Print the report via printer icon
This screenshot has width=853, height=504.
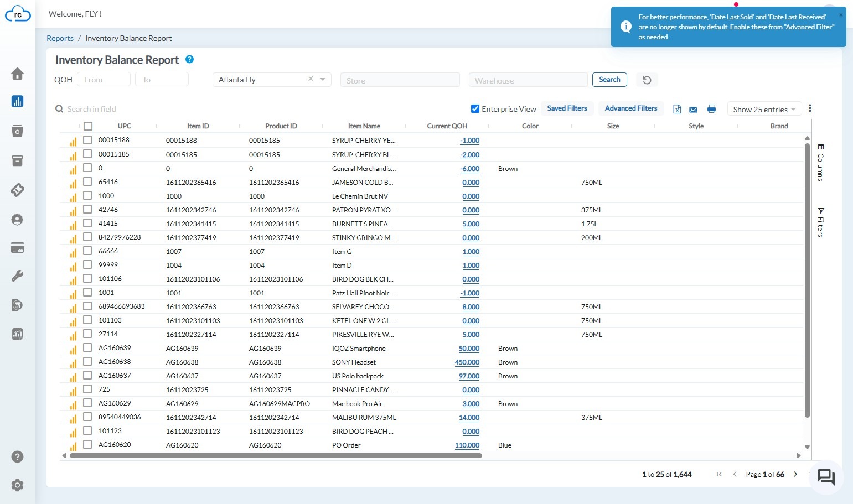pos(711,109)
